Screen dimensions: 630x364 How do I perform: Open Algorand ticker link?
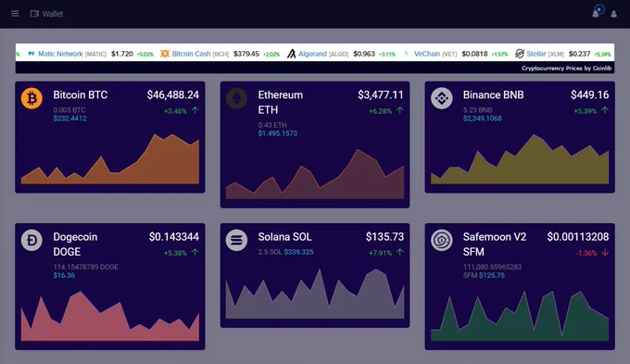tap(312, 54)
